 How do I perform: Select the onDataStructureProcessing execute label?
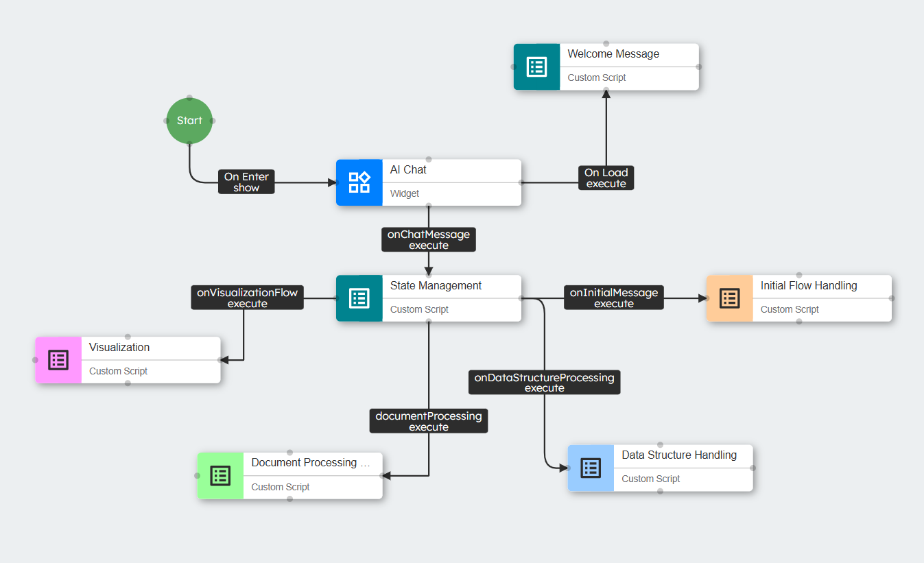coord(544,383)
